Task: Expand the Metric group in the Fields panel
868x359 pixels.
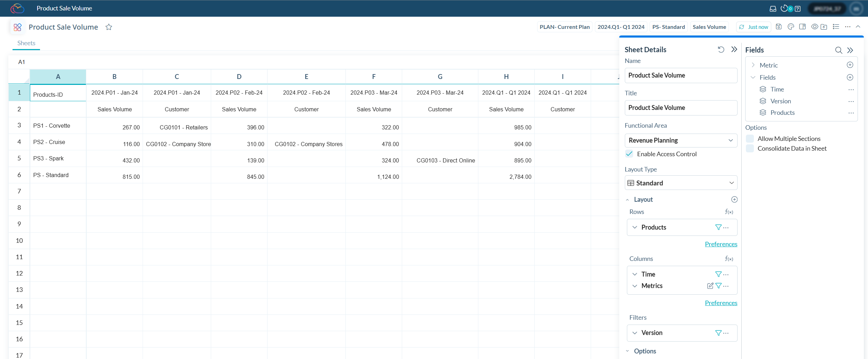Action: [x=754, y=65]
